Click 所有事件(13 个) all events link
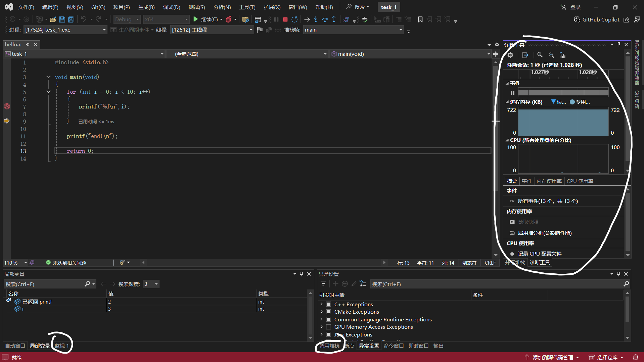Screen dimensions: 644x362 [x=548, y=201]
